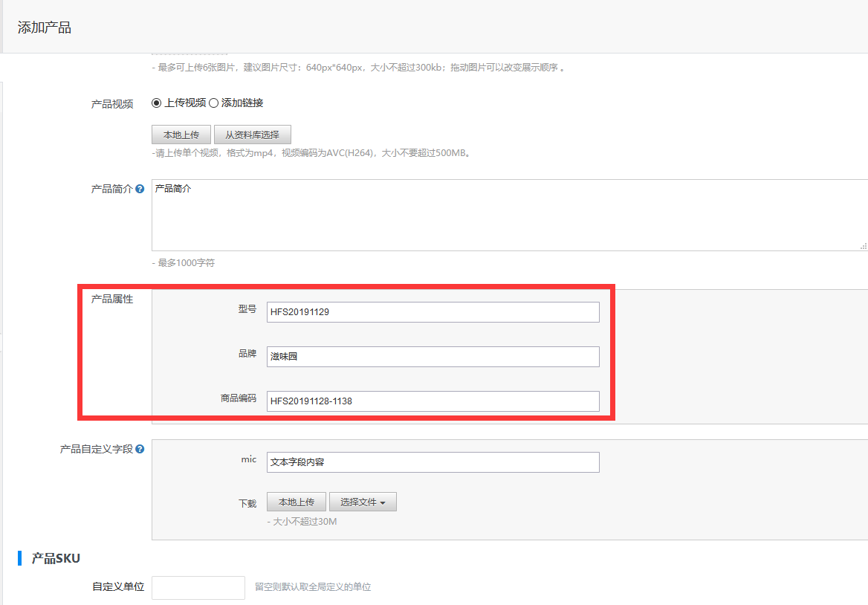Click the 产品简介 textarea resize handle

863,246
